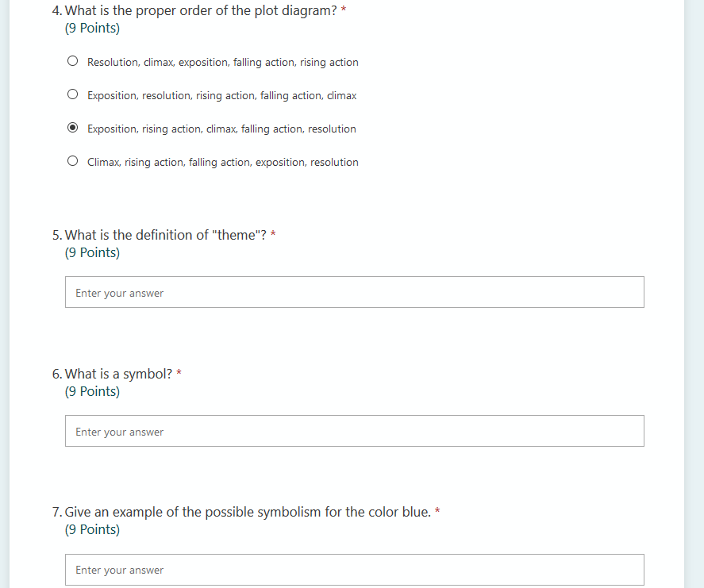Choose radio circle for 'Exposition, resolution, rising action' option

coord(72,94)
